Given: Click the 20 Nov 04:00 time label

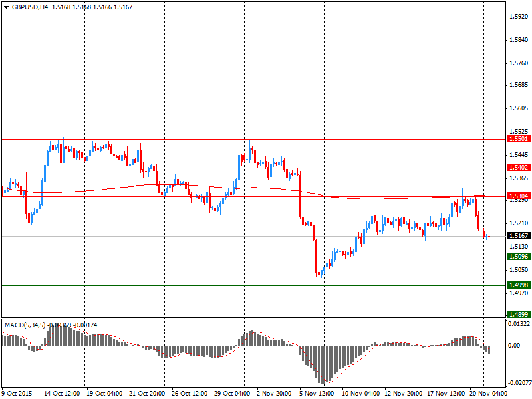Looking at the screenshot, I should click(489, 394).
